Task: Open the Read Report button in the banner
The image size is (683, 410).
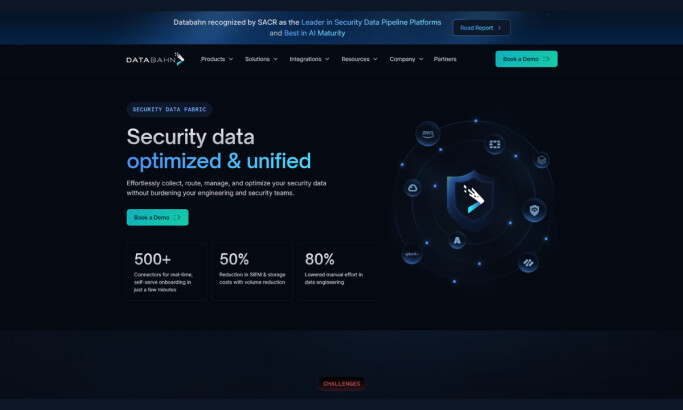Action: 481,27
